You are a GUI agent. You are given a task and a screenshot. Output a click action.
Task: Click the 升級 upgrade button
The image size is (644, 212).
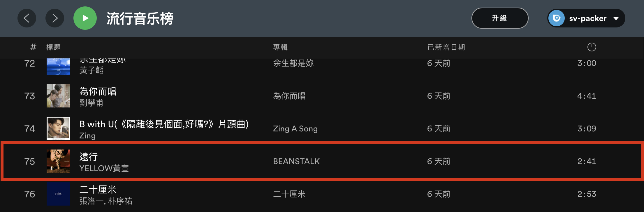click(x=499, y=18)
